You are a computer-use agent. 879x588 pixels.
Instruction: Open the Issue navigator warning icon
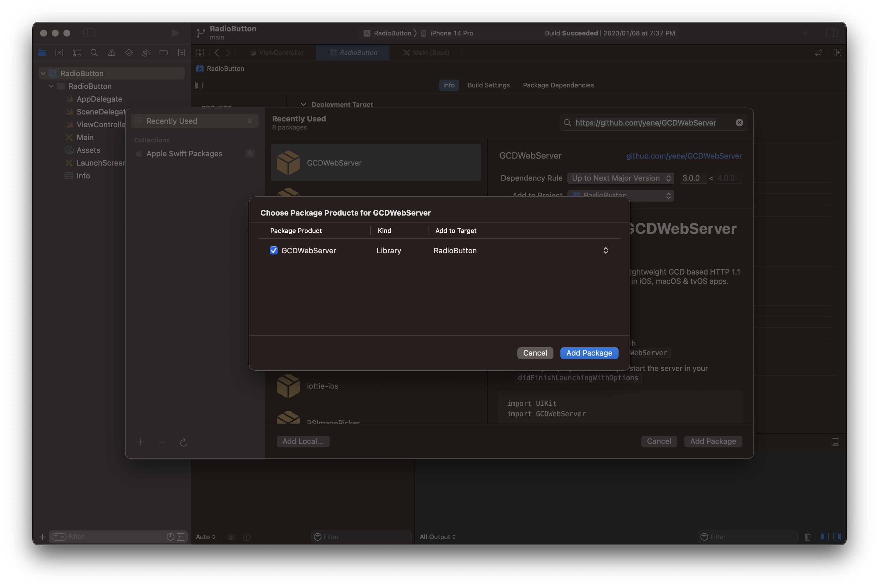(111, 53)
